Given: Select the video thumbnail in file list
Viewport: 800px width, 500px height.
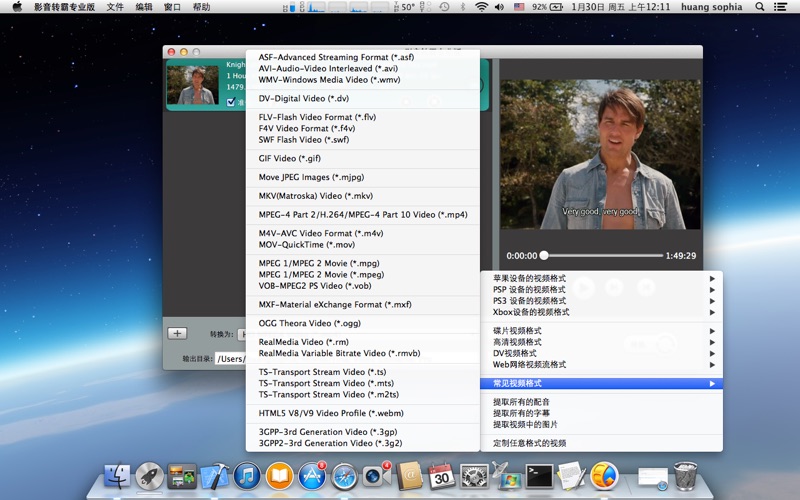Looking at the screenshot, I should (192, 85).
